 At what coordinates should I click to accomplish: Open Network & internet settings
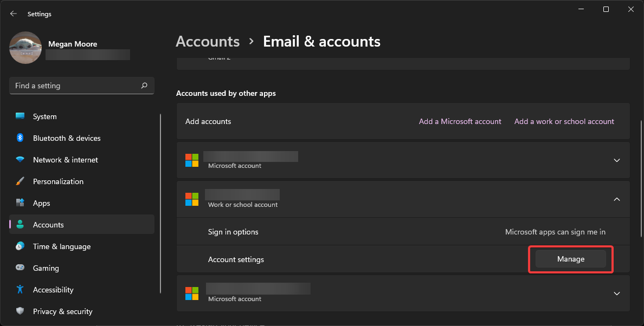(65, 160)
